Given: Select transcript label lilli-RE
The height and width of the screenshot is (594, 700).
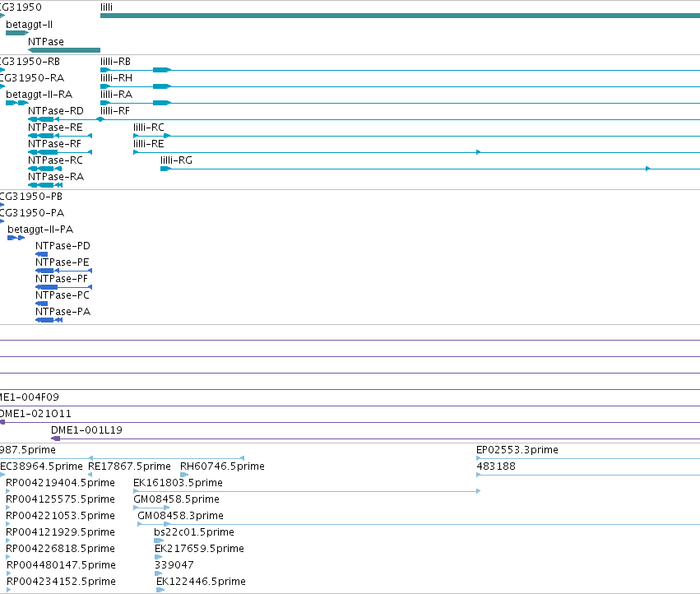Looking at the screenshot, I should click(x=149, y=144).
